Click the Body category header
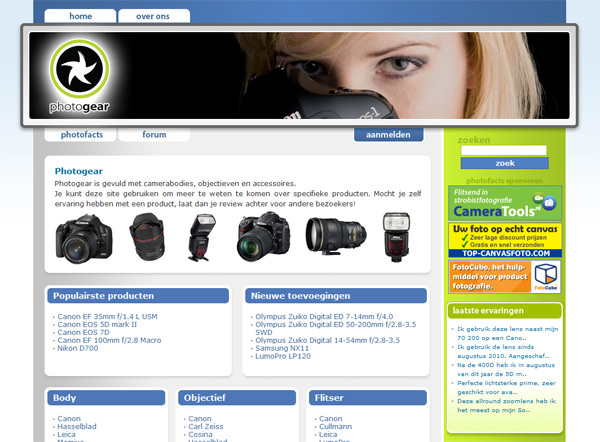Viewport: 600px width, 442px height. [106, 398]
